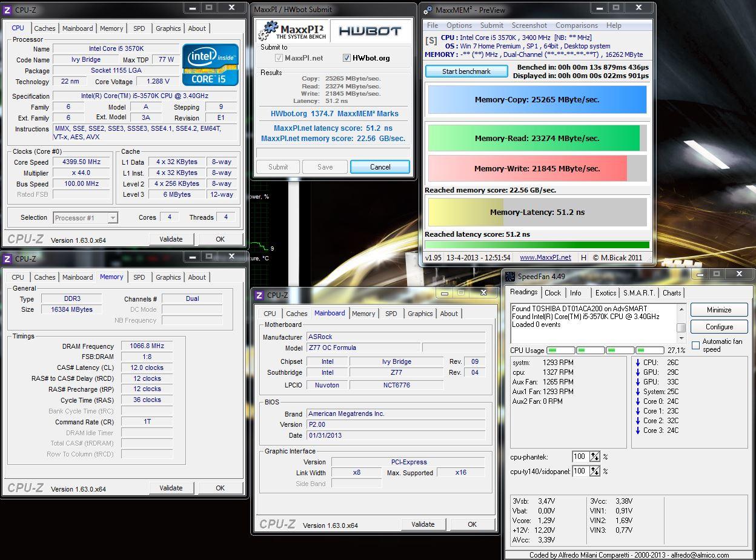Click the HWBOT logo banner
Screen dimensions: 756x560
click(369, 31)
